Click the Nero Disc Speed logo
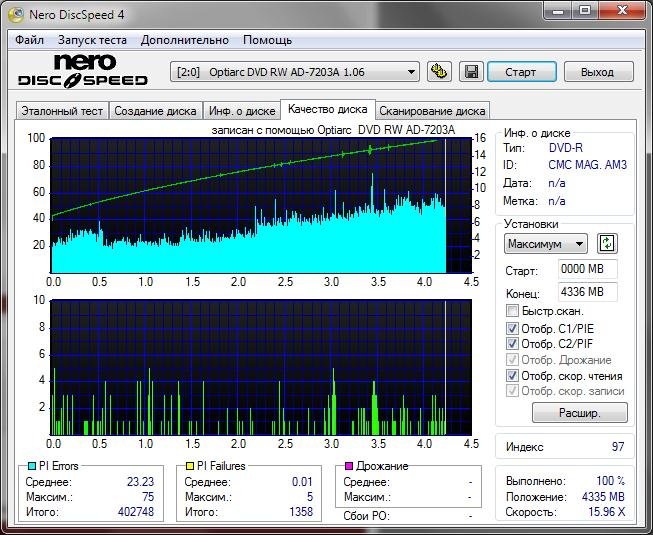Image resolution: width=653 pixels, height=535 pixels. (82, 70)
